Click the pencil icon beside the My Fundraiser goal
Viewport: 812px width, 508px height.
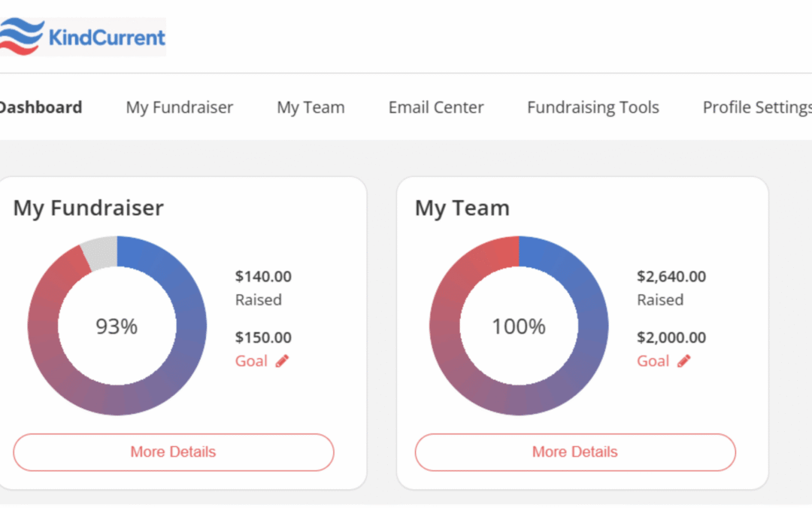click(x=282, y=361)
